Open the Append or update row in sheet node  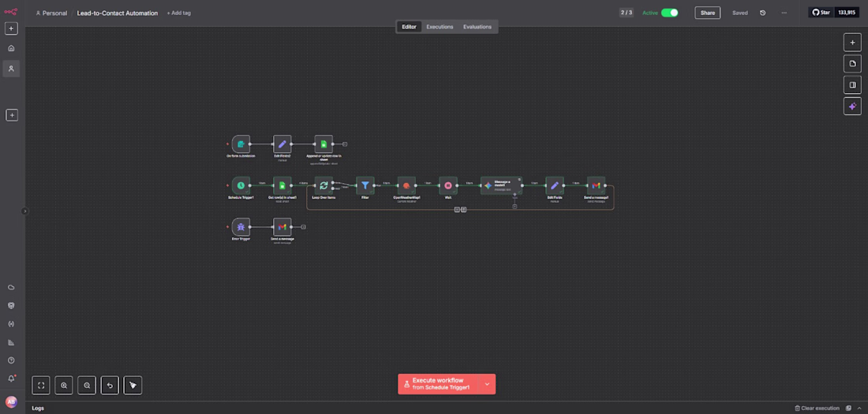(324, 144)
